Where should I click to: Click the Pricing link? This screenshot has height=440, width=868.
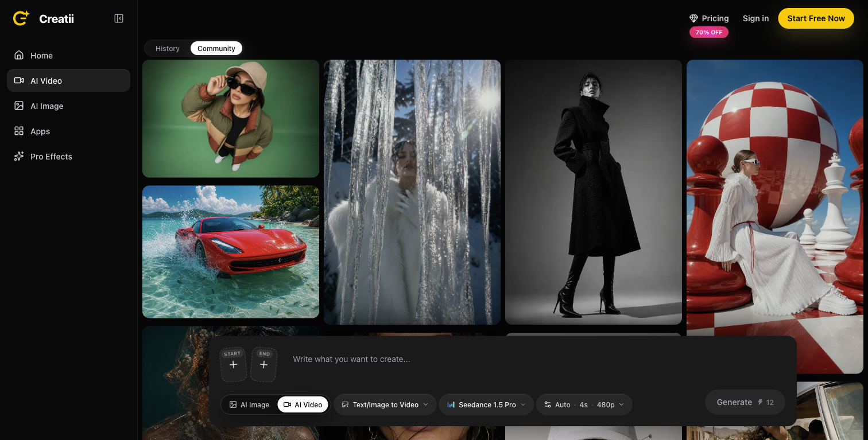point(709,18)
